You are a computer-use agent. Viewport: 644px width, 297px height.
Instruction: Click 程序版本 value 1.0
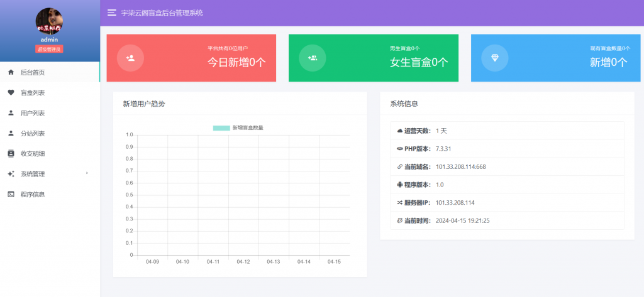point(440,185)
